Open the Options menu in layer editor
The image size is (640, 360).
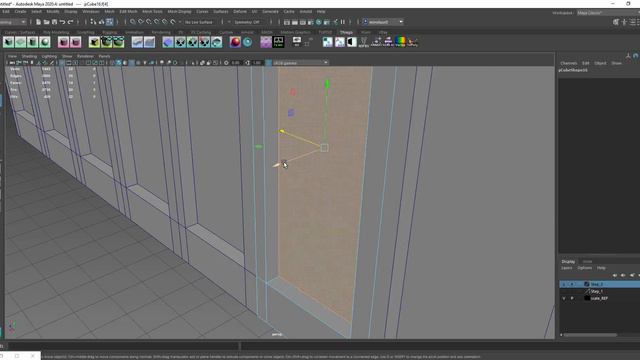(584, 268)
